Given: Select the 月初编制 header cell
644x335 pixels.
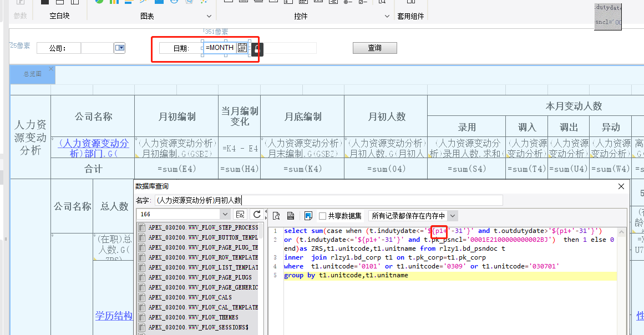Looking at the screenshot, I should 176,116.
